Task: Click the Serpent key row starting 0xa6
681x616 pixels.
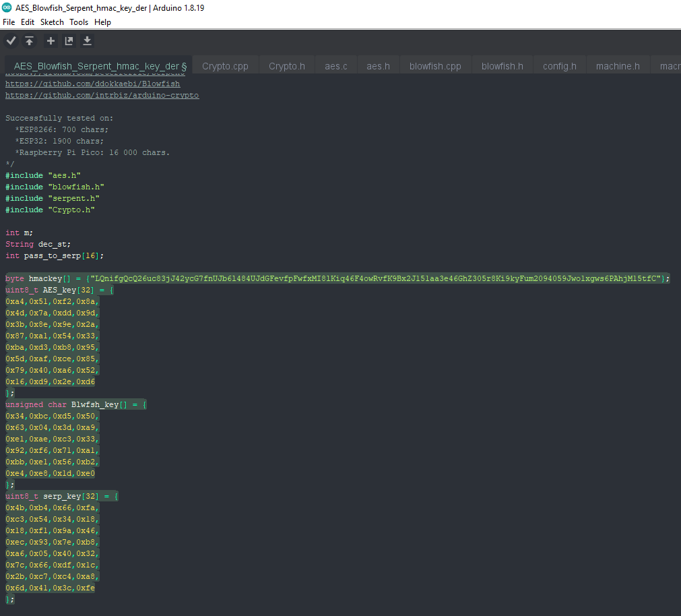Action: [52, 553]
